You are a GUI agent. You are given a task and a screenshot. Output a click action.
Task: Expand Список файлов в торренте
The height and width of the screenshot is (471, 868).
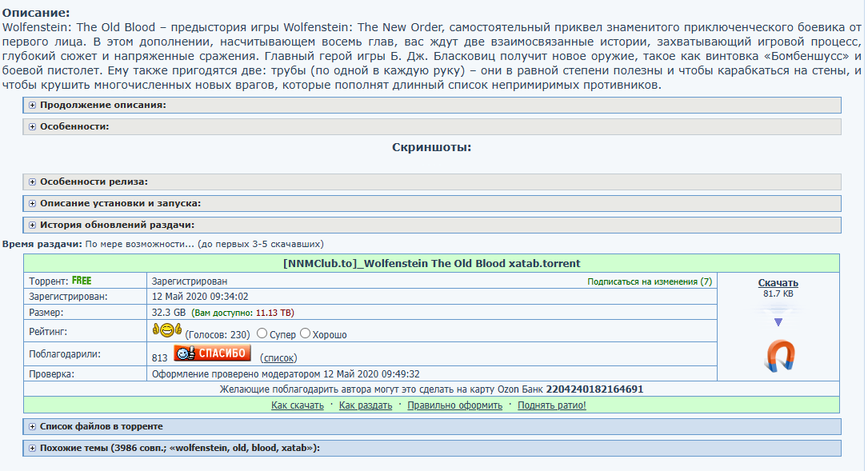point(432,427)
